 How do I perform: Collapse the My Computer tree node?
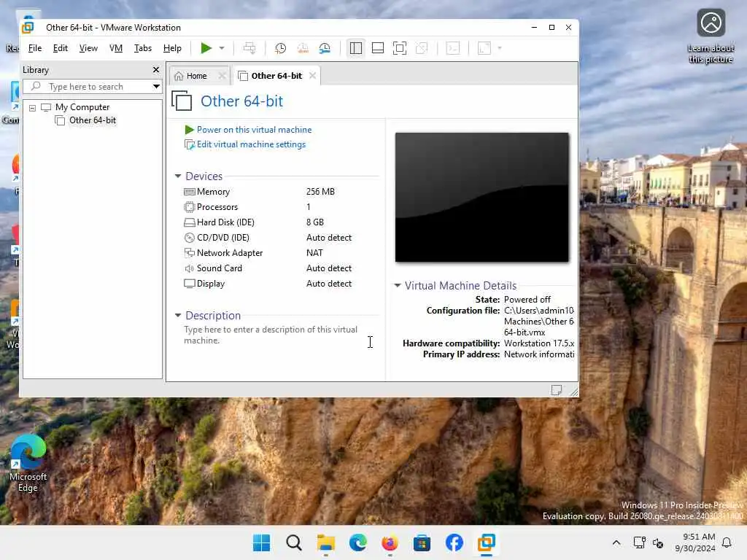click(x=32, y=108)
